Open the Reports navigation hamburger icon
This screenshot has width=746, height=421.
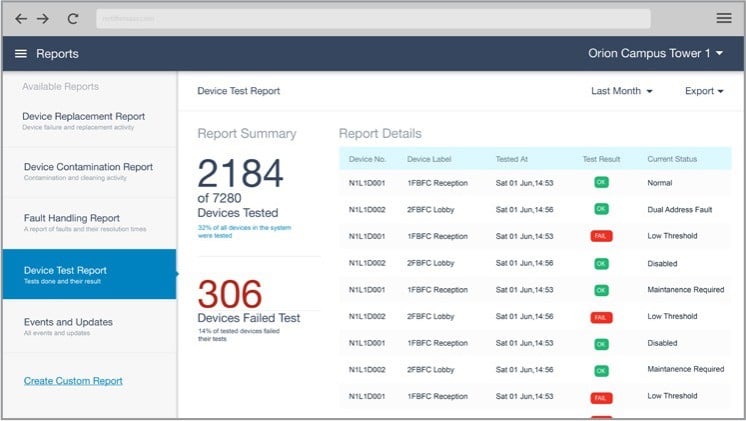20,54
